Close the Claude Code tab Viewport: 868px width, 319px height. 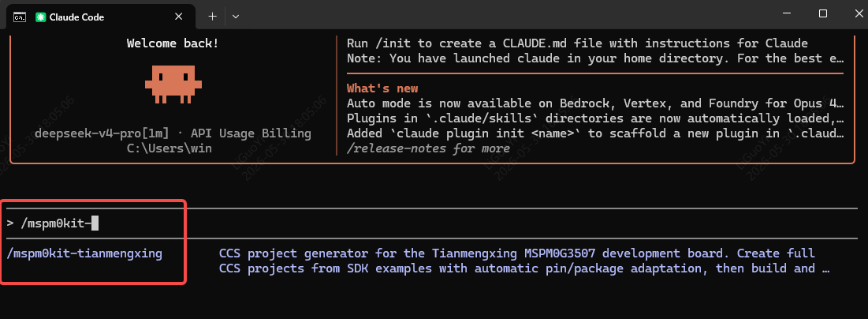tap(179, 17)
